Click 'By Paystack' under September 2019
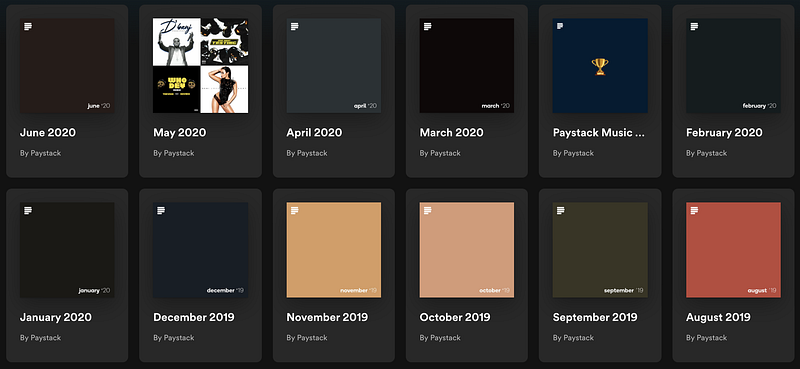Image resolution: width=800 pixels, height=369 pixels. point(573,337)
